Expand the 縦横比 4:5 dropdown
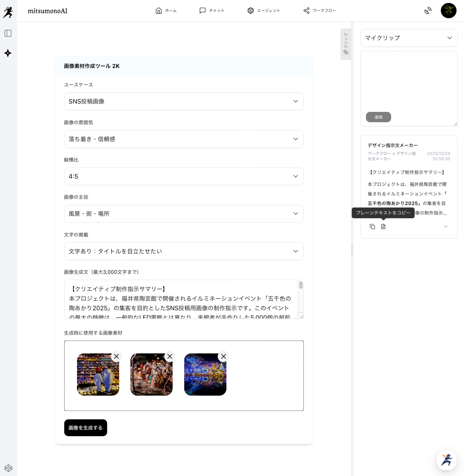 coord(184,176)
